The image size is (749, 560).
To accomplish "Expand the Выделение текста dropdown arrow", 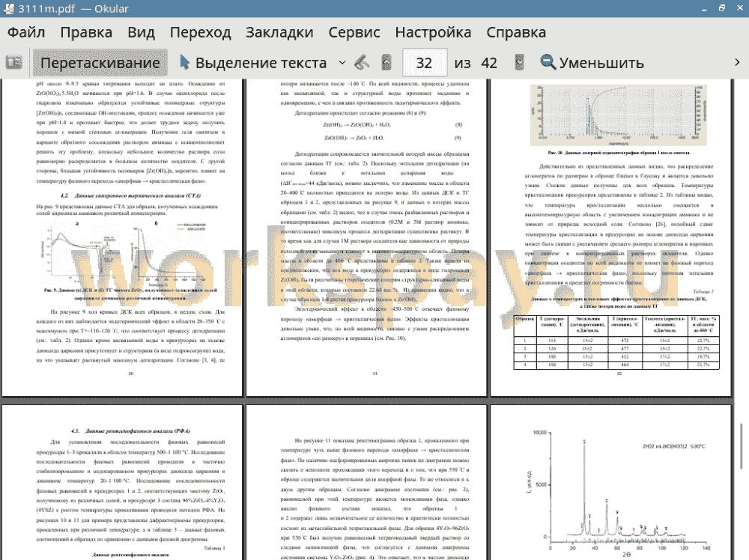I will point(342,63).
